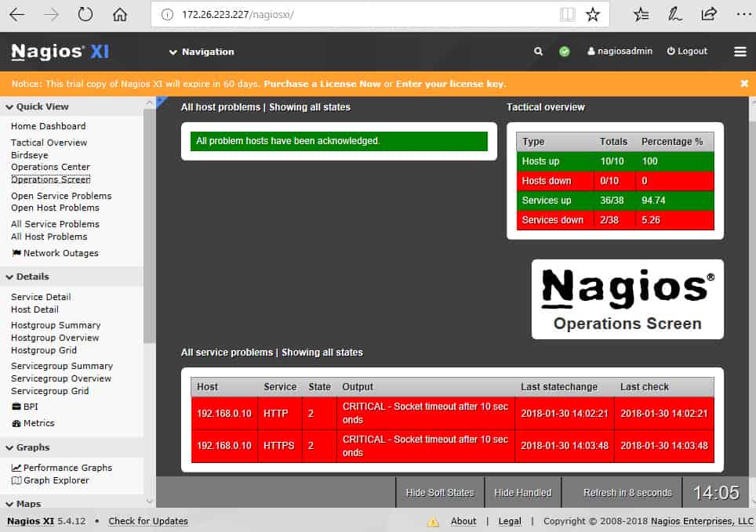
Task: Click the Nagios XI logo
Action: [x=60, y=52]
